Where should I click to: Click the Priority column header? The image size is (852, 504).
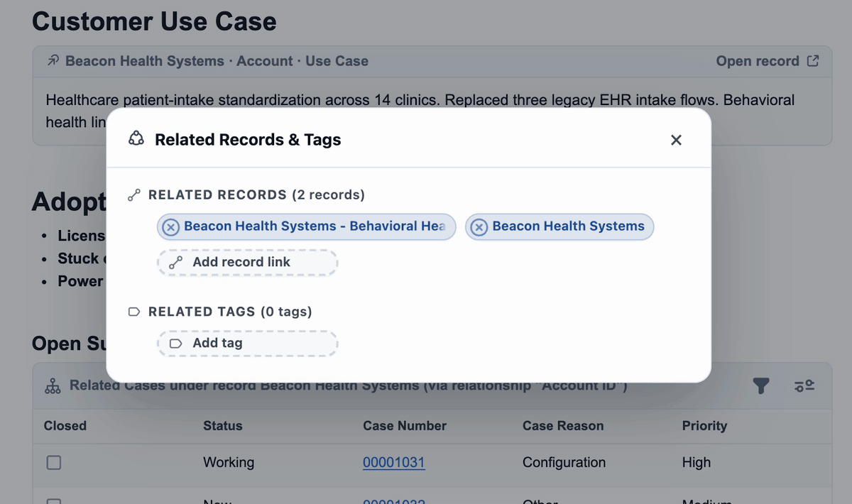704,426
